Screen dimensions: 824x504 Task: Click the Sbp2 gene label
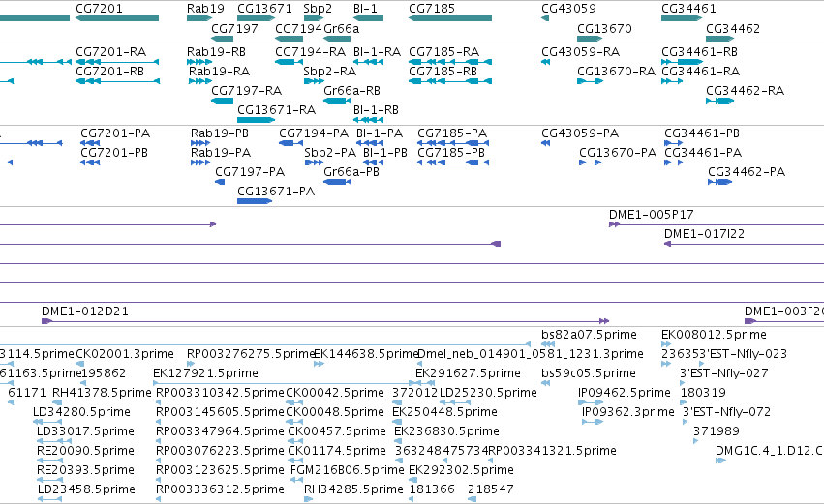(x=318, y=9)
